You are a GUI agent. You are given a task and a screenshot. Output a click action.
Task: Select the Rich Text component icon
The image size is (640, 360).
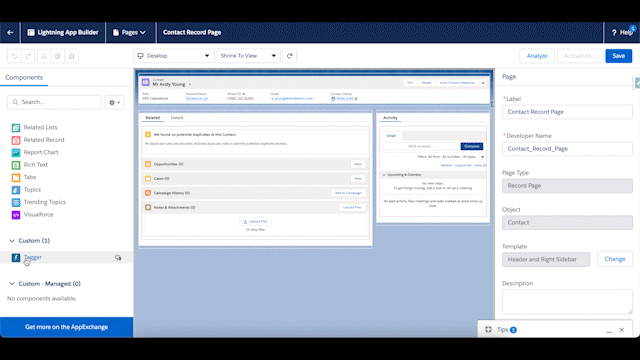coord(16,165)
